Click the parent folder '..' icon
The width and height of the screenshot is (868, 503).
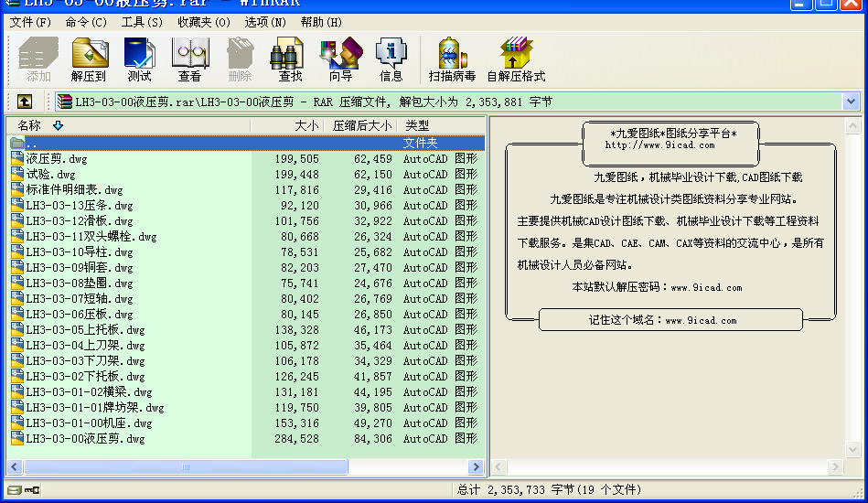click(17, 143)
